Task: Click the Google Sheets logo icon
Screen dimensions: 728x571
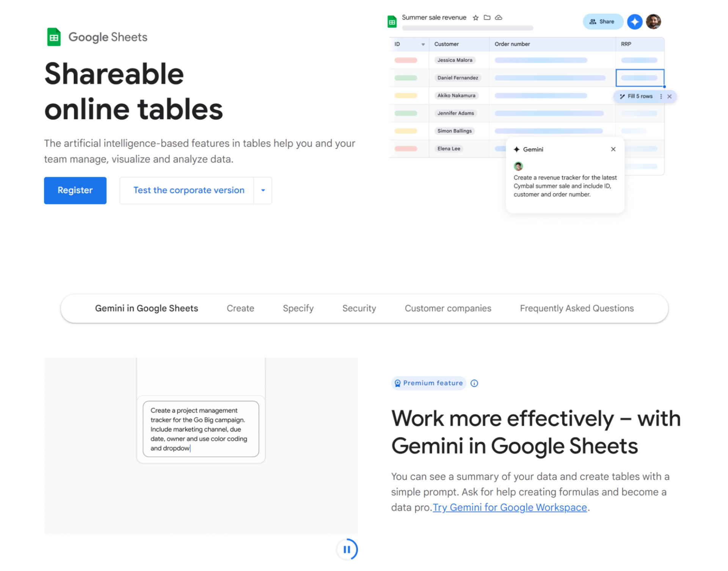Action: [54, 37]
